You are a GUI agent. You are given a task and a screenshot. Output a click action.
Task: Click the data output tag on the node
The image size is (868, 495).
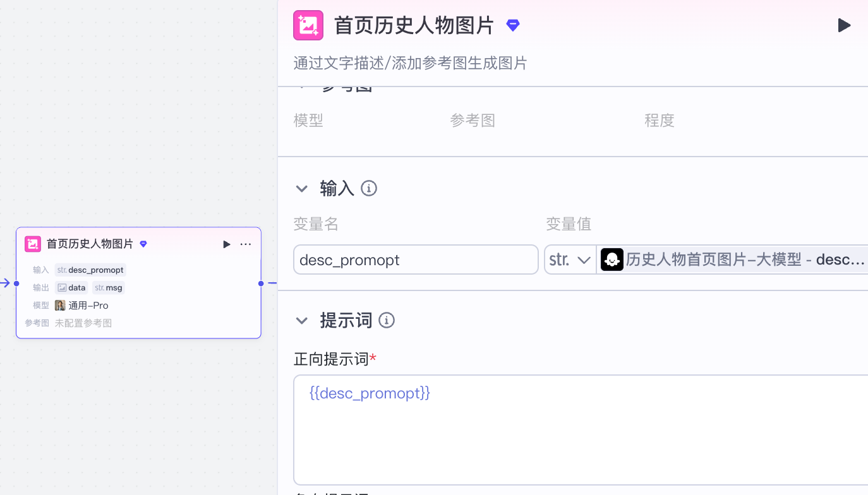pos(71,288)
